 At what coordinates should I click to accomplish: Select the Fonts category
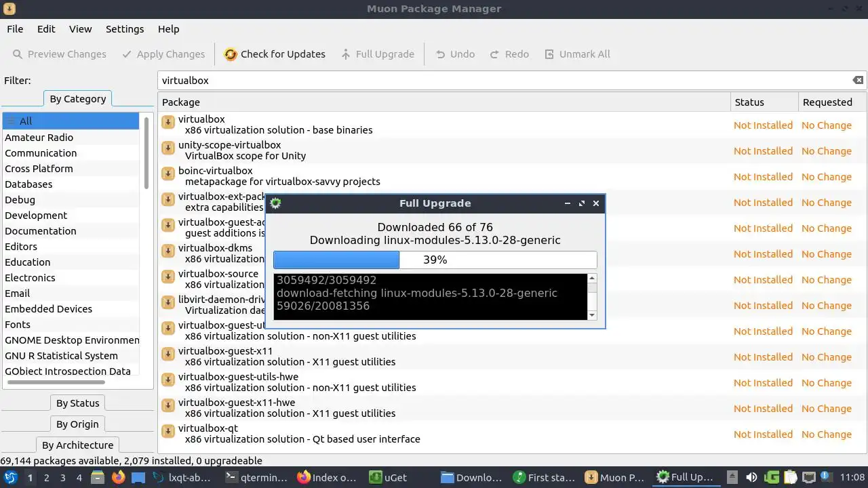tap(71, 324)
